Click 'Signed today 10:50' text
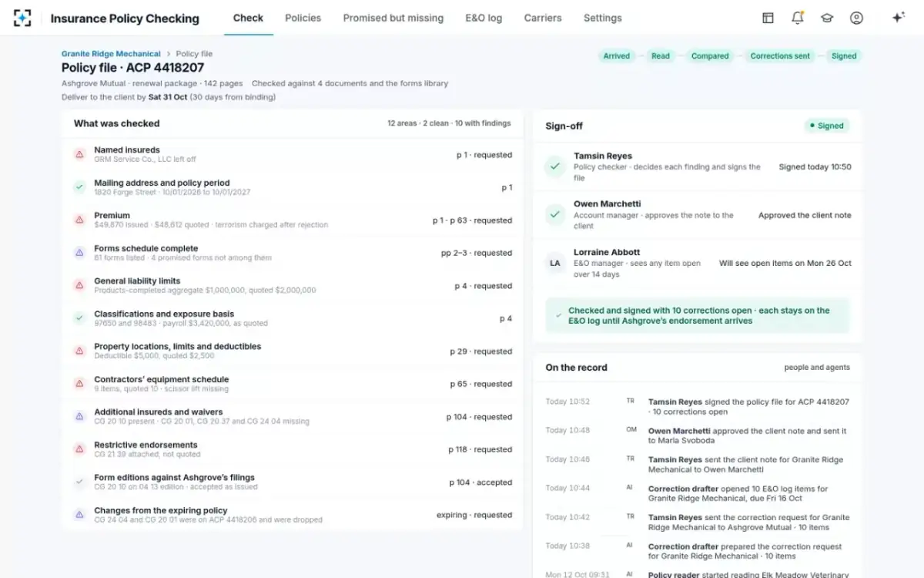The width and height of the screenshot is (924, 578). tap(815, 166)
